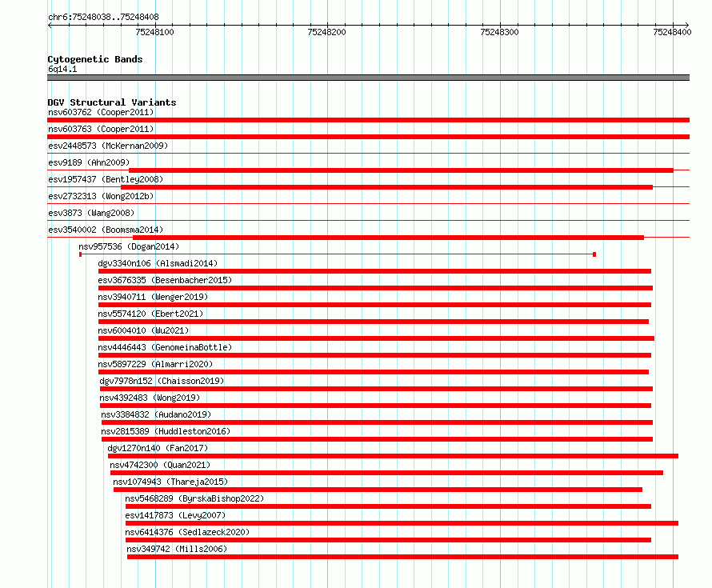This screenshot has width=712, height=588.
Task: Click ruler position 75248300
Action: click(499, 32)
